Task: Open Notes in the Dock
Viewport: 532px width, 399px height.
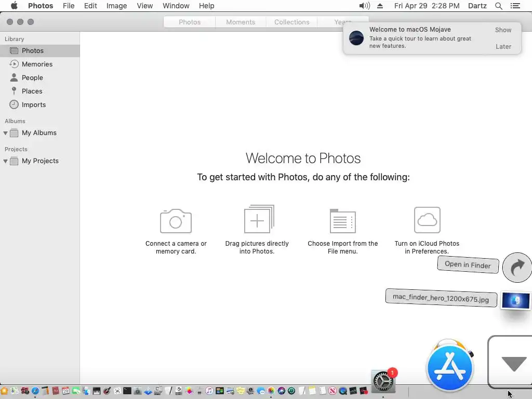Action: [x=312, y=391]
